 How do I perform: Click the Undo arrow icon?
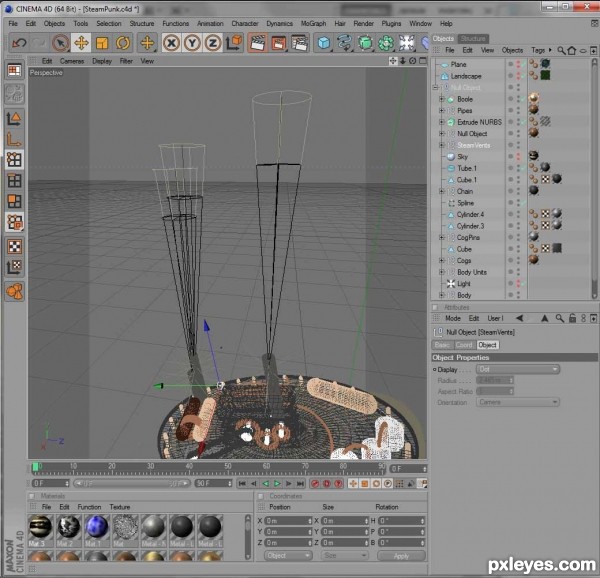click(19, 43)
